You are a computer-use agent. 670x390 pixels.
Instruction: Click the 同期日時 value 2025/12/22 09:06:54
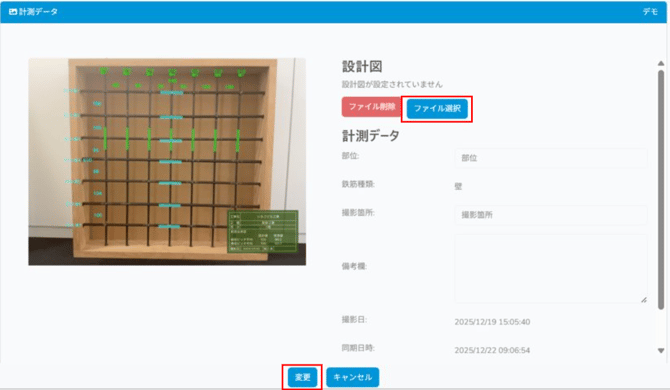[492, 350]
